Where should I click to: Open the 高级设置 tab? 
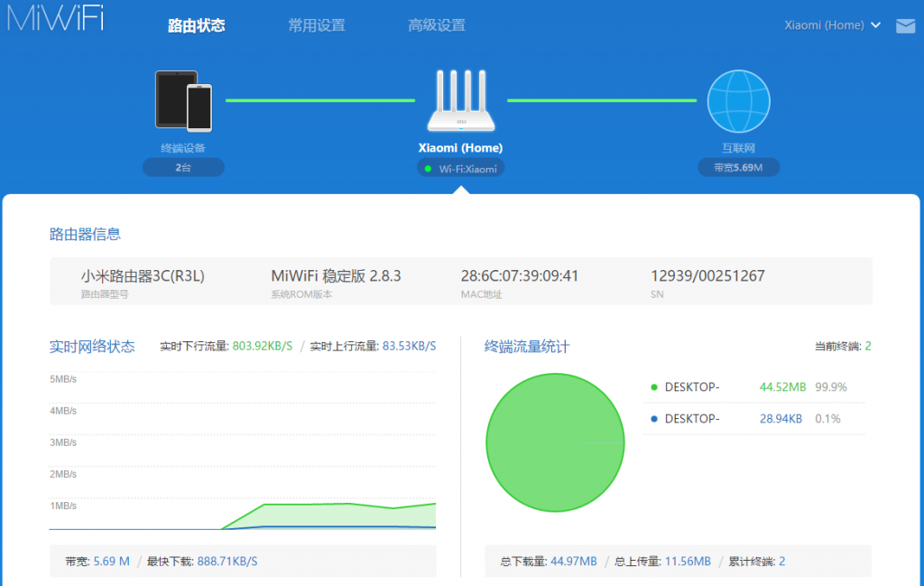tap(437, 25)
